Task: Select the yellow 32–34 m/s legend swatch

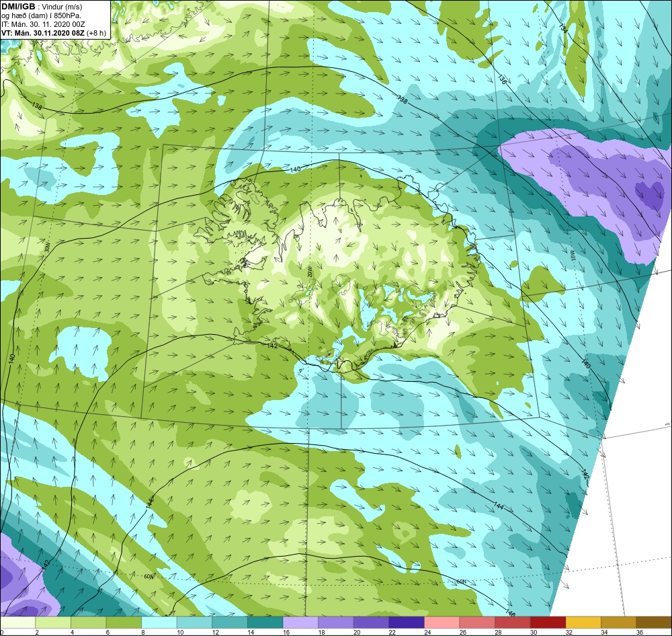Action: point(583,623)
